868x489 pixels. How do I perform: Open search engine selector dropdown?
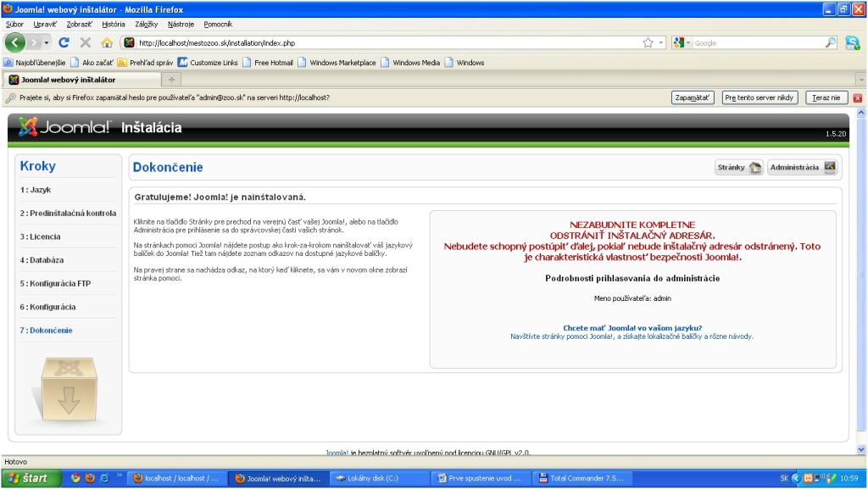pos(682,42)
